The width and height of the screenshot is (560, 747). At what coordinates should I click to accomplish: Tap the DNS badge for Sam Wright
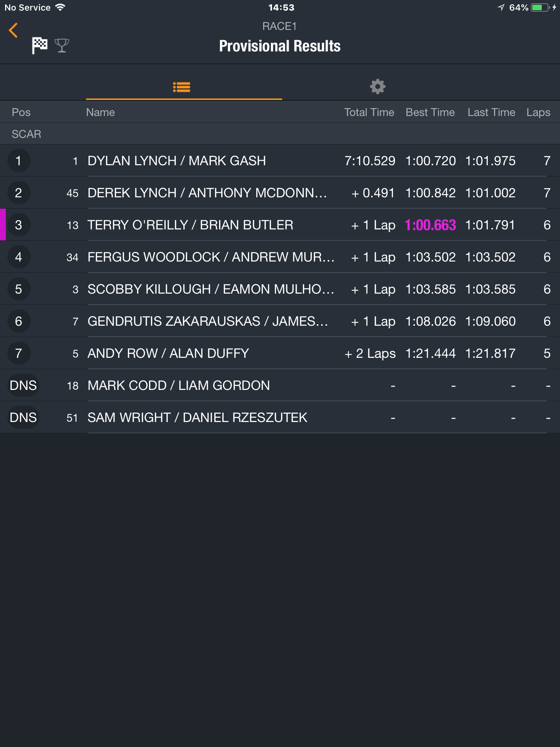tap(23, 418)
